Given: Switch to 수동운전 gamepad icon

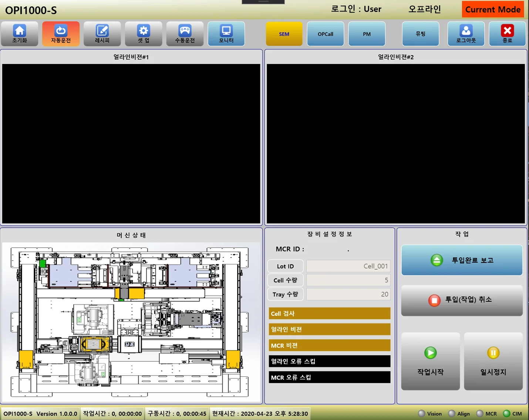Looking at the screenshot, I should (x=185, y=34).
